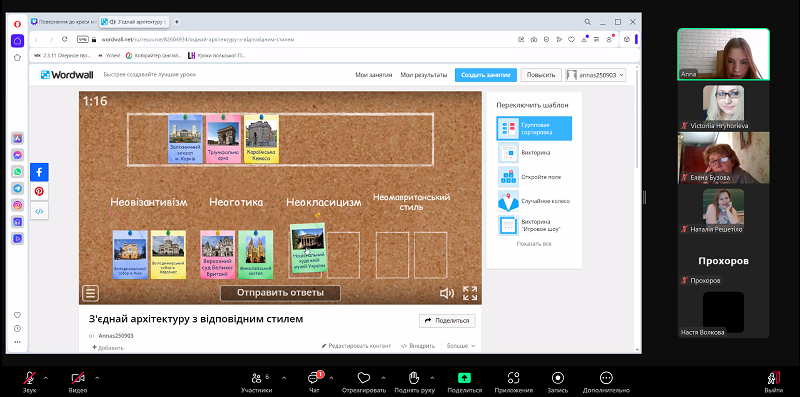Click the Выйти leave meeting button
Screen dimensions: 800x397
[x=774, y=382]
